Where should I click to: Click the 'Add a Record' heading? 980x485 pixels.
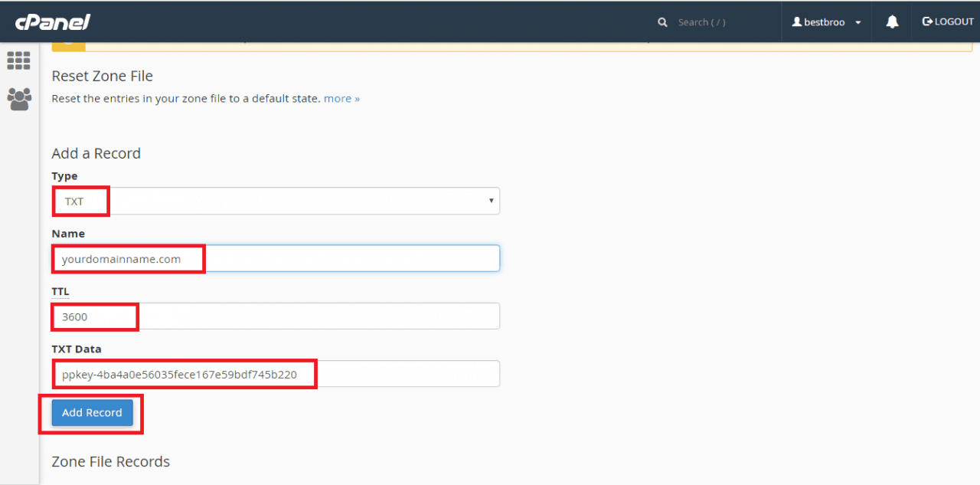(x=96, y=153)
